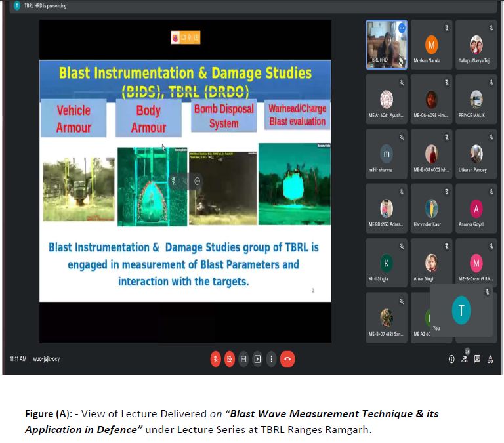Turn on the camera
This screenshot has height=443, width=504.
(x=230, y=359)
